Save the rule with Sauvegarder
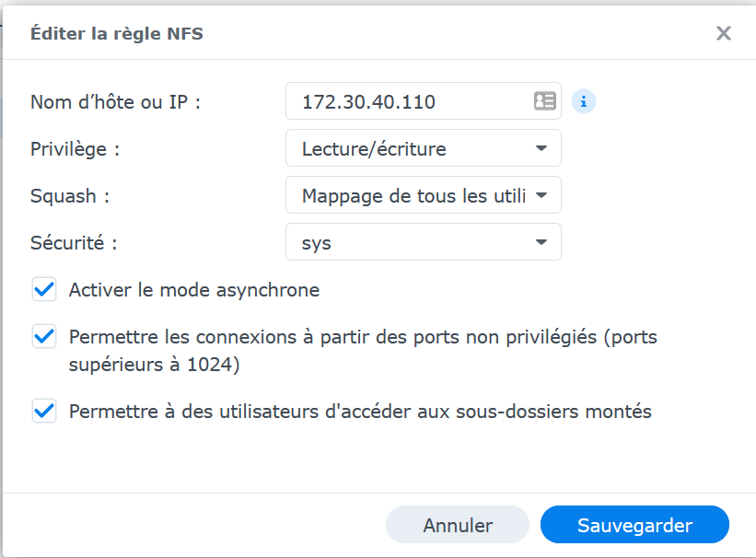Viewport: 756px width, 558px height. pyautogui.click(x=634, y=526)
